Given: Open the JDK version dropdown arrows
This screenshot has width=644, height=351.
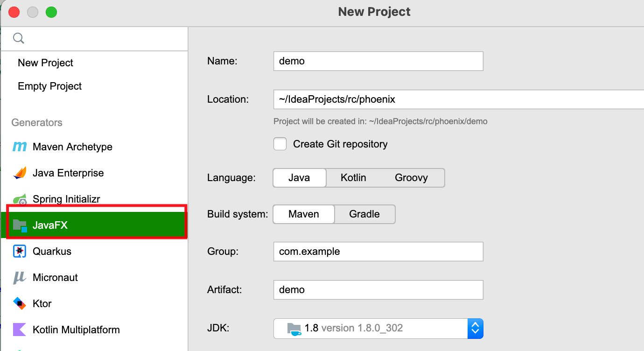Looking at the screenshot, I should (x=475, y=328).
